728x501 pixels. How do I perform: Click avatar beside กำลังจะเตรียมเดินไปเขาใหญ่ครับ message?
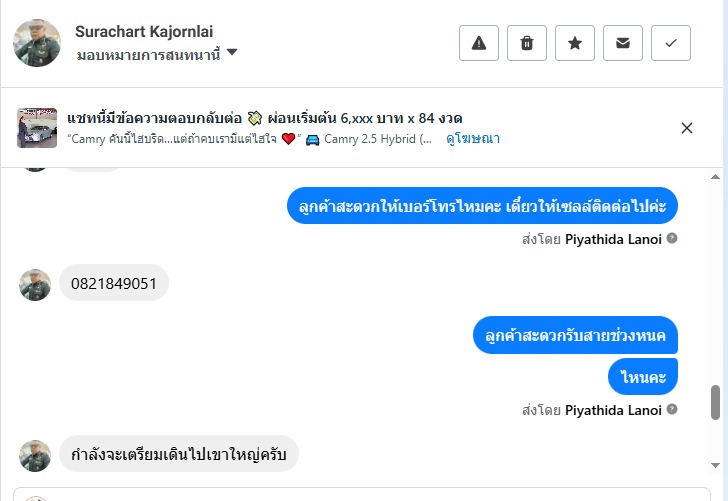(x=35, y=455)
